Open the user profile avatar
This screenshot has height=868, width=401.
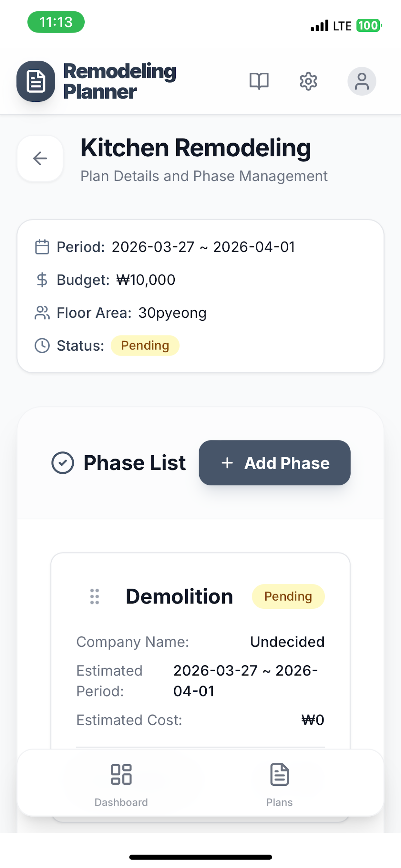point(362,81)
